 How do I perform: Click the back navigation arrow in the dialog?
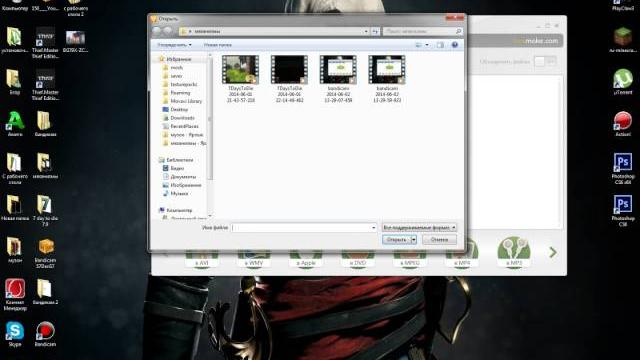pyautogui.click(x=156, y=31)
